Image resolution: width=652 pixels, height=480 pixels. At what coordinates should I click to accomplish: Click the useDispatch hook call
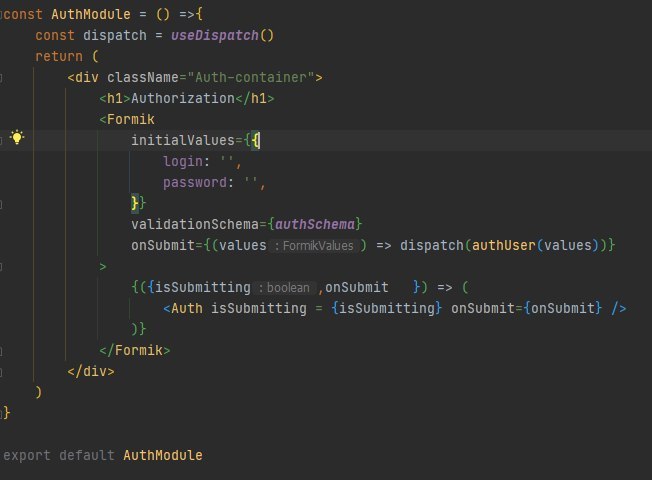(214, 35)
